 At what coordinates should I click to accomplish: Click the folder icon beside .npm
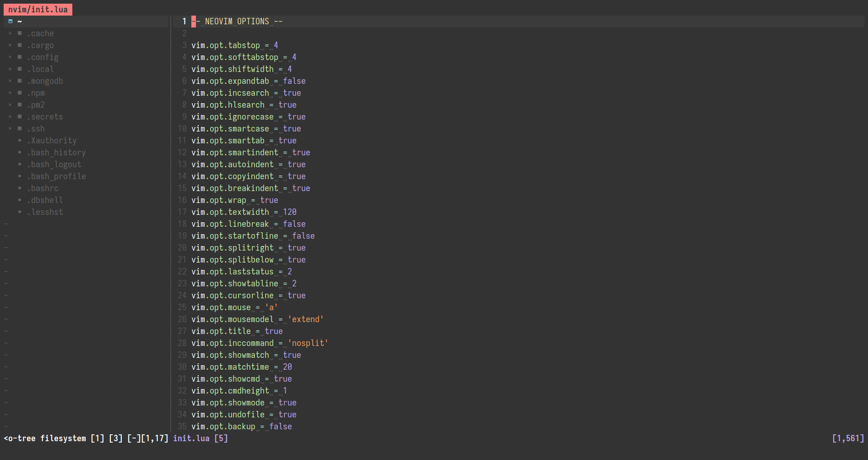(x=20, y=93)
